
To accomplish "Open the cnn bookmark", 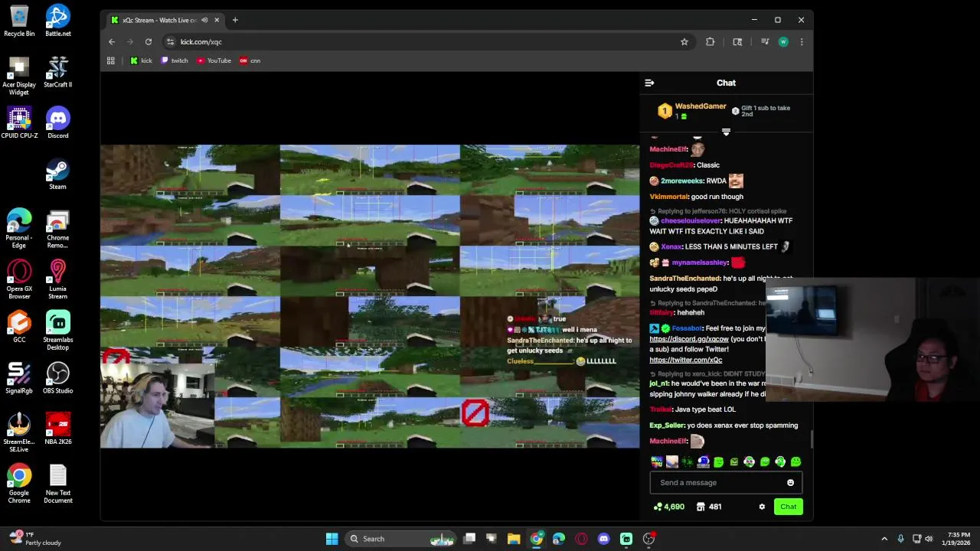I will pos(250,60).
